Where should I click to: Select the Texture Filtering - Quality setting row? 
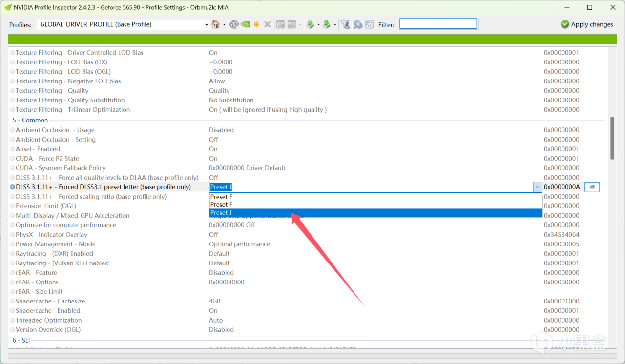click(x=52, y=90)
